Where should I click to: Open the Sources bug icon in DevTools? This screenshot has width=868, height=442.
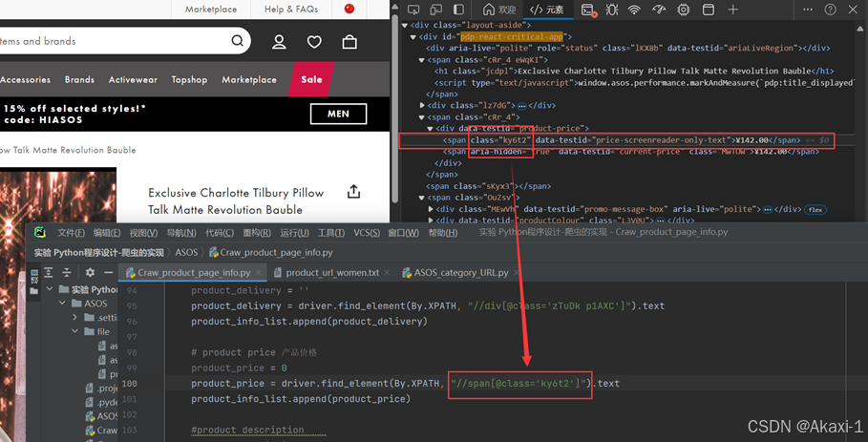(612, 10)
